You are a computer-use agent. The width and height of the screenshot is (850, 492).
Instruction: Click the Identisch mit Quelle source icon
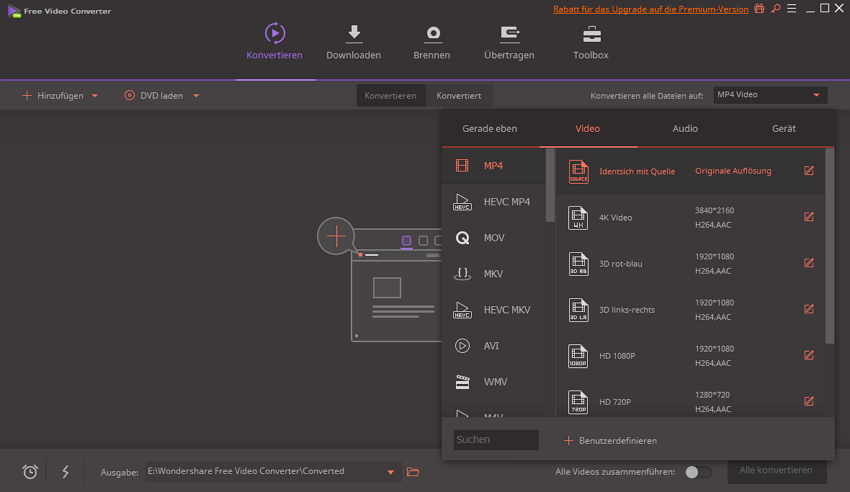(578, 172)
